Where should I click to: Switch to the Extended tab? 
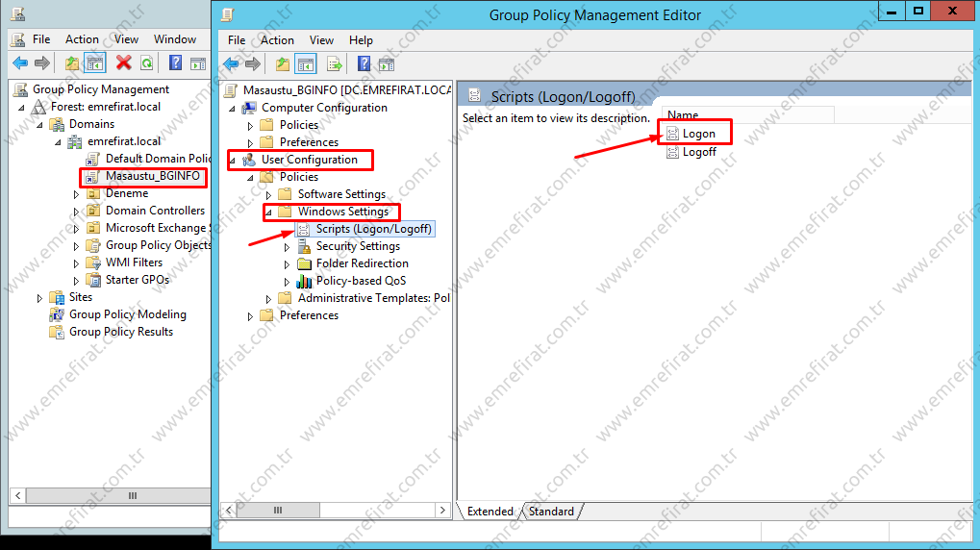pos(490,512)
